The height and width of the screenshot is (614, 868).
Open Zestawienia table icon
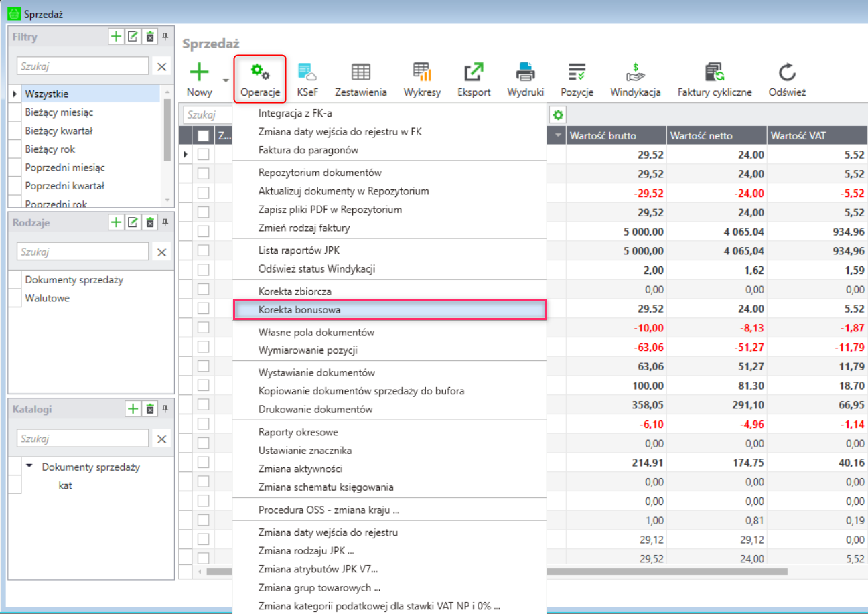361,72
